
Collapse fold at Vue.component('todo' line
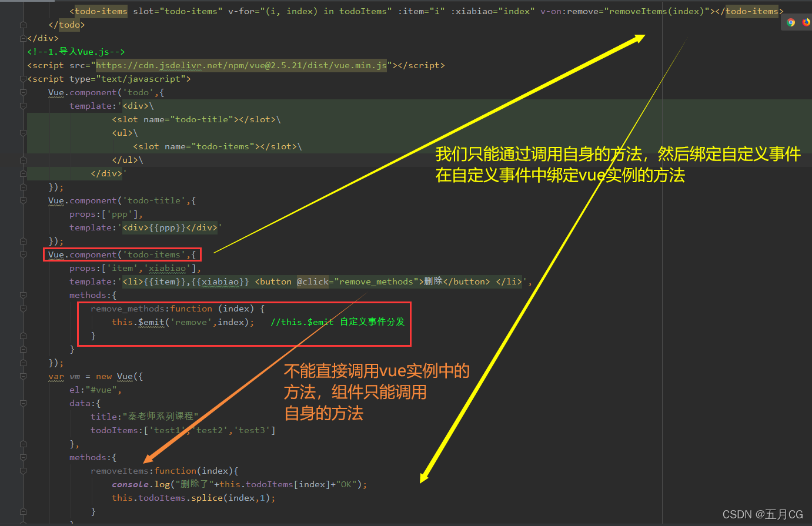[x=23, y=92]
